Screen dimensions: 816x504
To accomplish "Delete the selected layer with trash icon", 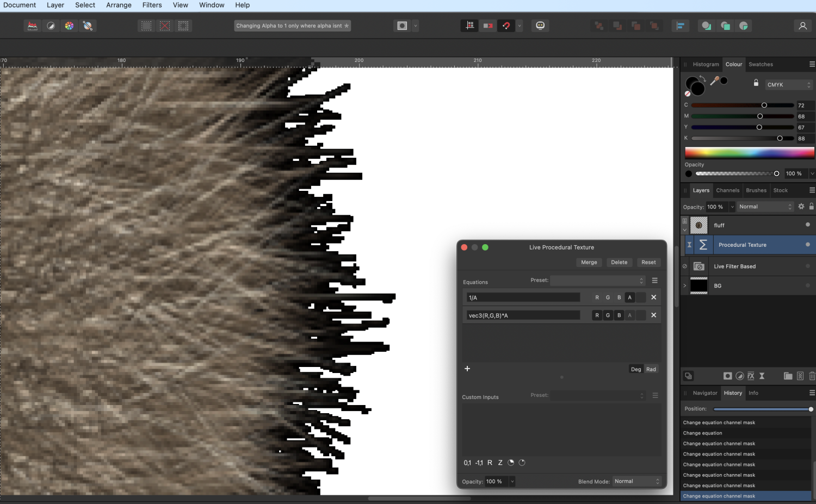I will [812, 376].
